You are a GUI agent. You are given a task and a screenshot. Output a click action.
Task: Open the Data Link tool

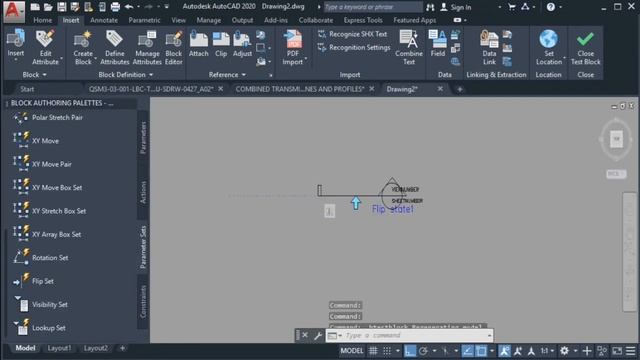pos(489,47)
